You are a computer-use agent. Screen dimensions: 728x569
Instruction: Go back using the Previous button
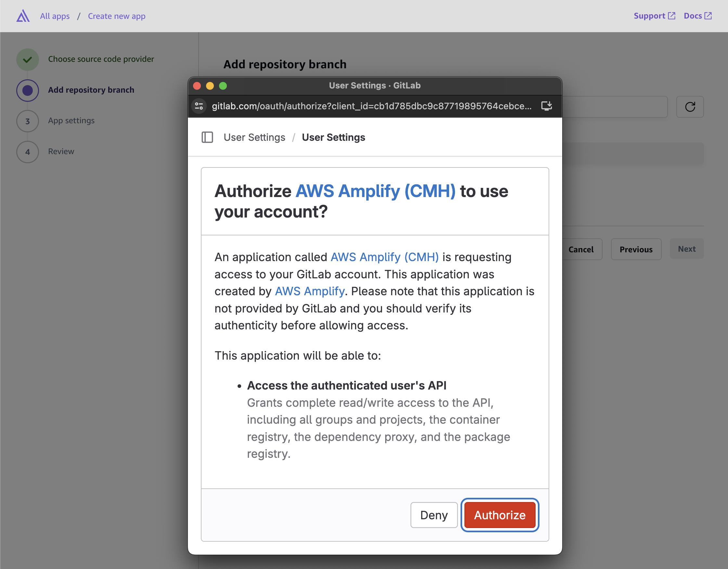[x=636, y=249]
